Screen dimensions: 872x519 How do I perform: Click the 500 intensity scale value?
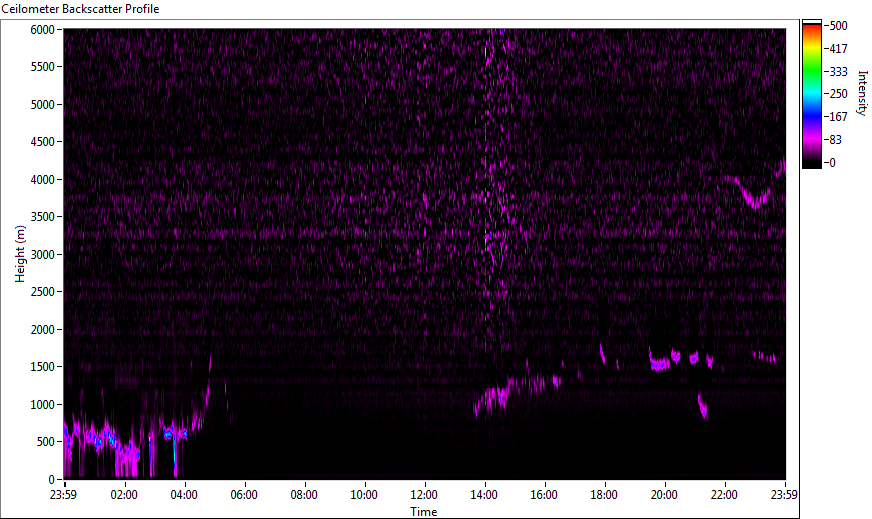pos(839,26)
